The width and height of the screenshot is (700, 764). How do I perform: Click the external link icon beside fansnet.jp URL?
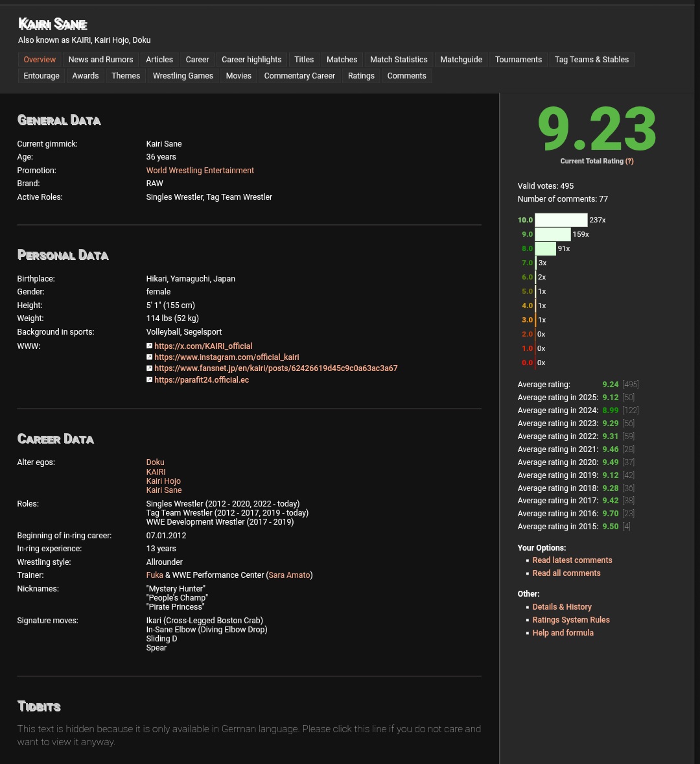(x=149, y=368)
